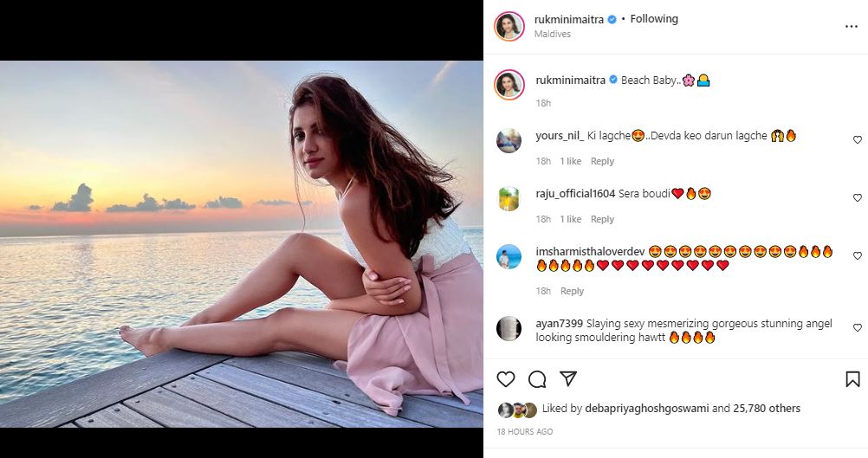The image size is (868, 458).
Task: Reply to the yours_nil_ comment
Action: [x=602, y=161]
